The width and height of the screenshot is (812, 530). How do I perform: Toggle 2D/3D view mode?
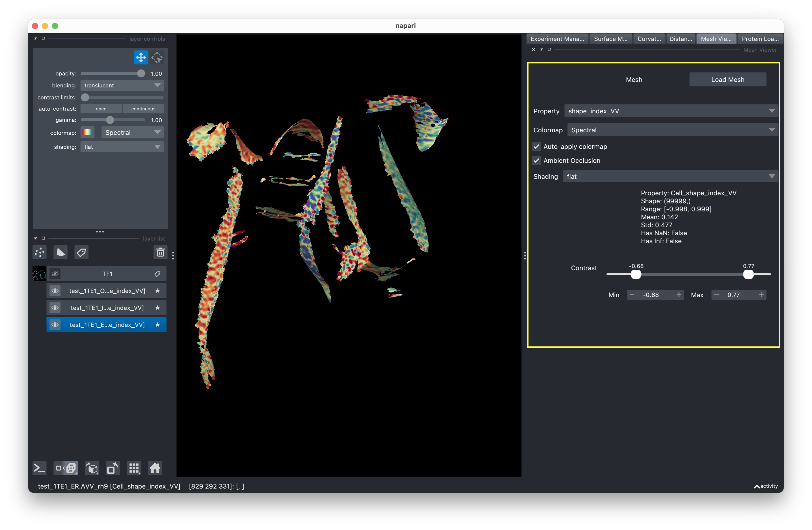66,468
